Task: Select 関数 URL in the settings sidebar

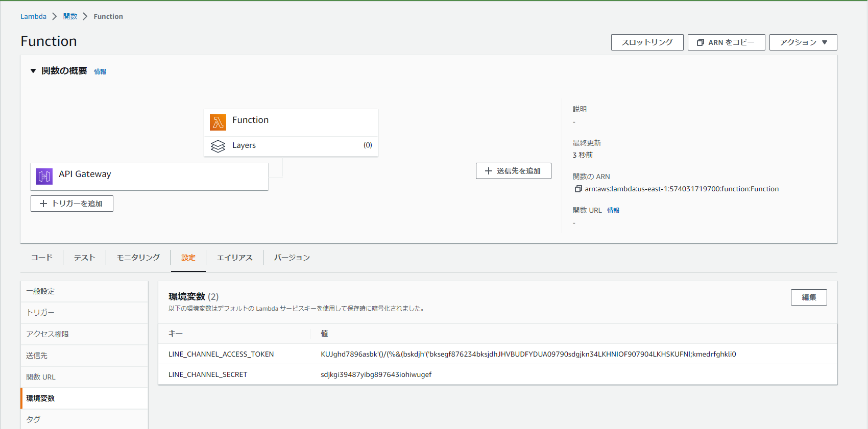Action: [84, 377]
